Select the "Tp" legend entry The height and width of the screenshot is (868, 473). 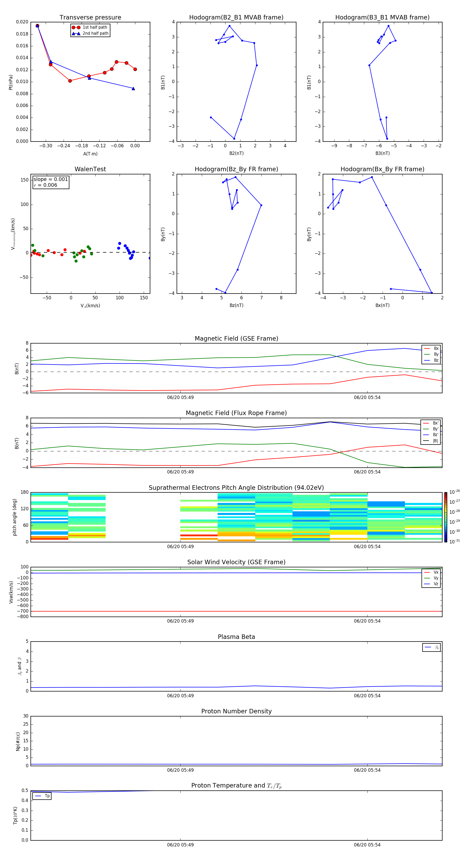(42, 796)
